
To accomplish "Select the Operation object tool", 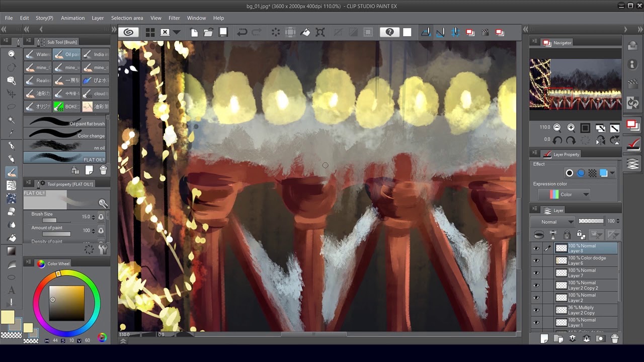I will (x=12, y=80).
